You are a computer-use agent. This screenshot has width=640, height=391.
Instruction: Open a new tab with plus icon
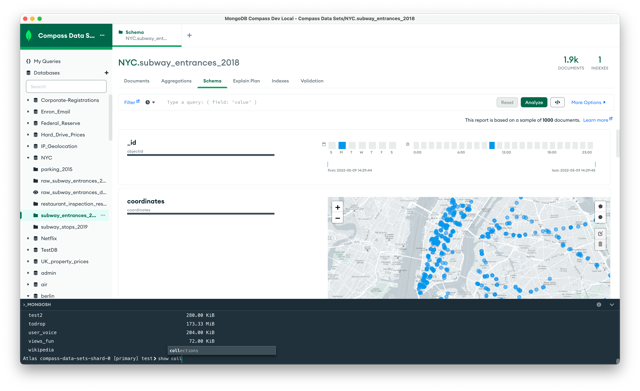pyautogui.click(x=189, y=36)
